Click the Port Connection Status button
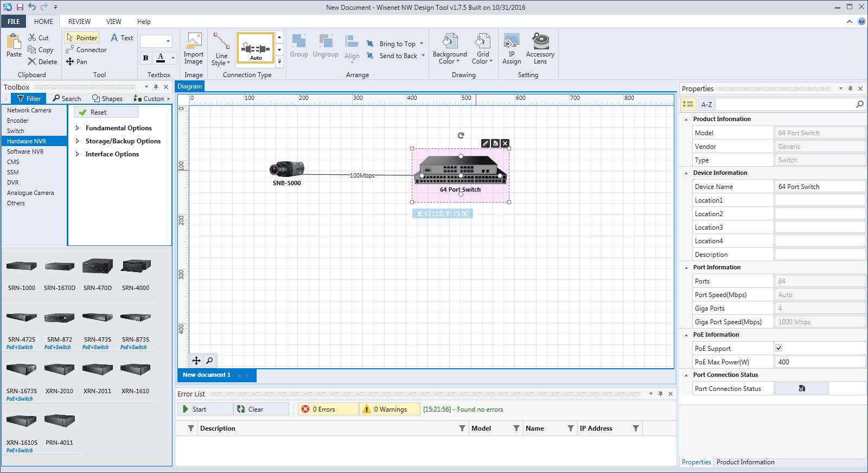This screenshot has height=473, width=868. coord(801,388)
